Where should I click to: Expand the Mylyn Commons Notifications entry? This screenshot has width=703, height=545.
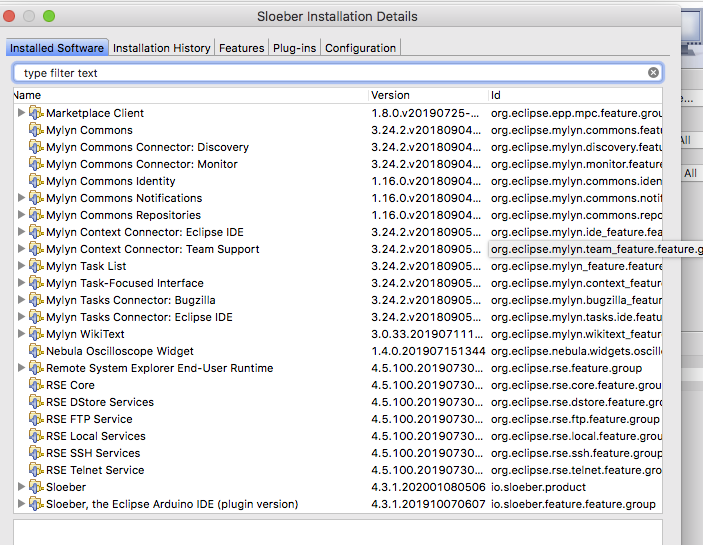tap(21, 198)
